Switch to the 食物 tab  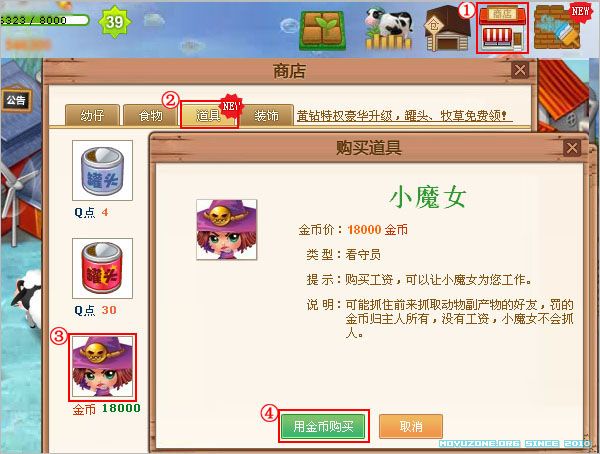tap(150, 115)
